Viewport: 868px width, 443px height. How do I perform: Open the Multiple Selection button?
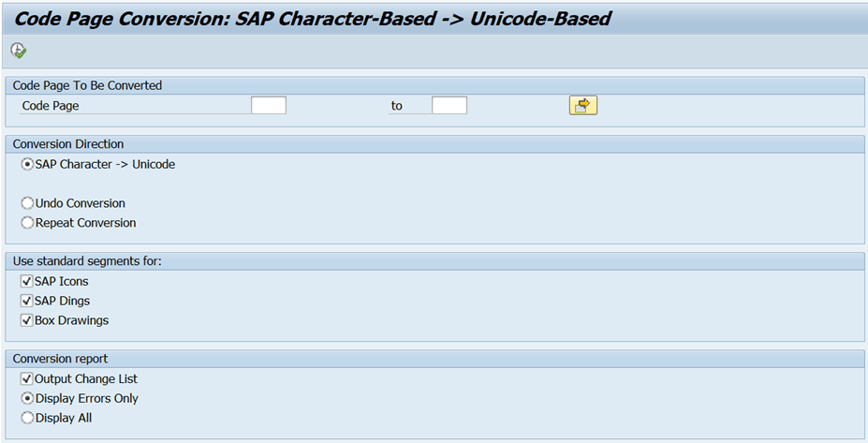coord(583,105)
